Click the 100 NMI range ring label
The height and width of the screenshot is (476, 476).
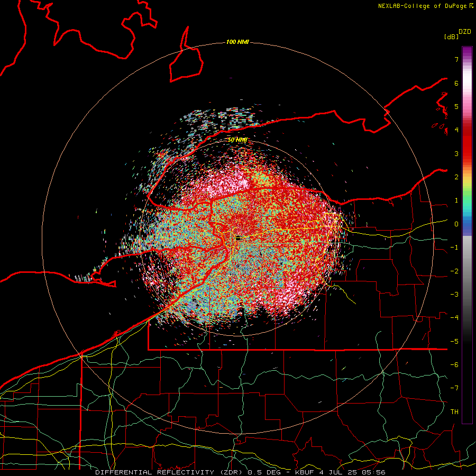(x=237, y=42)
